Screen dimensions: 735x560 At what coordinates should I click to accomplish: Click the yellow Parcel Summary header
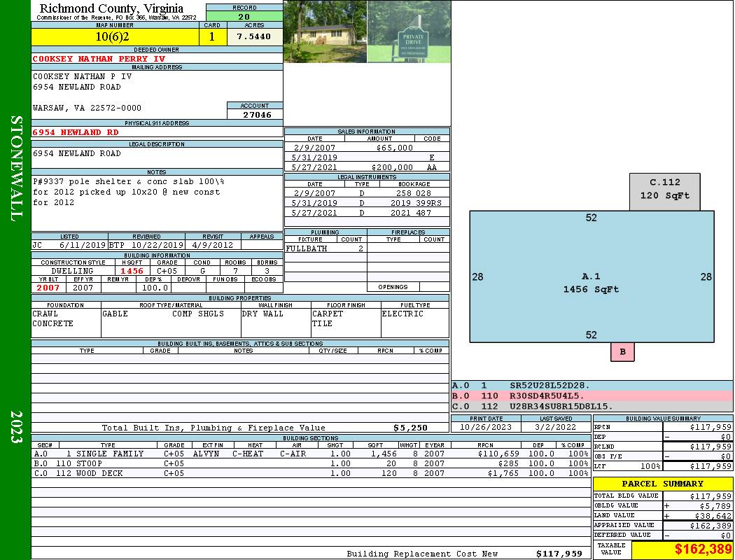click(x=662, y=484)
